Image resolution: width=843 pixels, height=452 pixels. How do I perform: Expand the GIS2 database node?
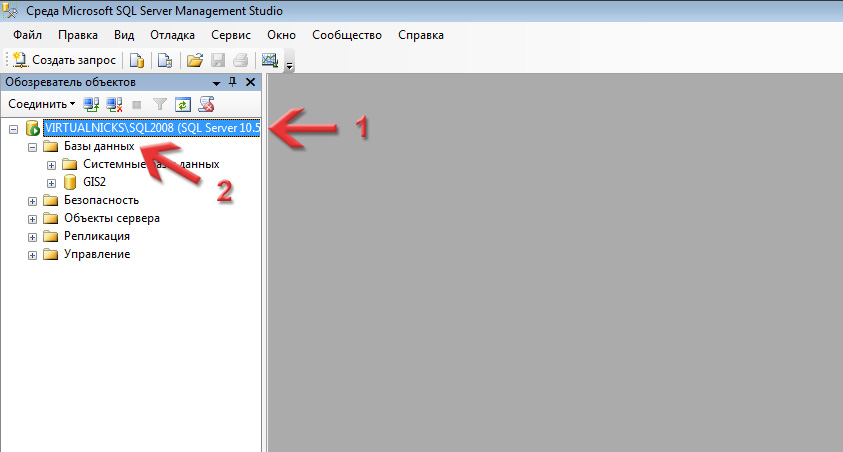52,183
